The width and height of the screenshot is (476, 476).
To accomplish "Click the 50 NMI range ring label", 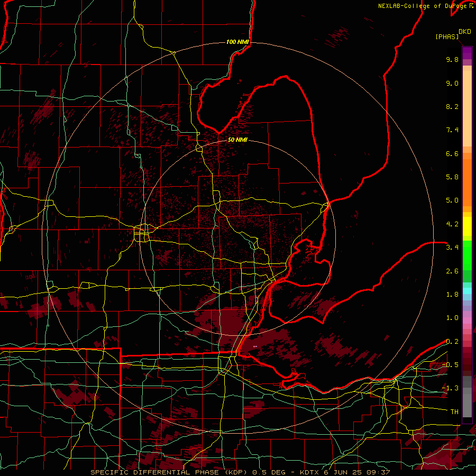I will [x=237, y=140].
